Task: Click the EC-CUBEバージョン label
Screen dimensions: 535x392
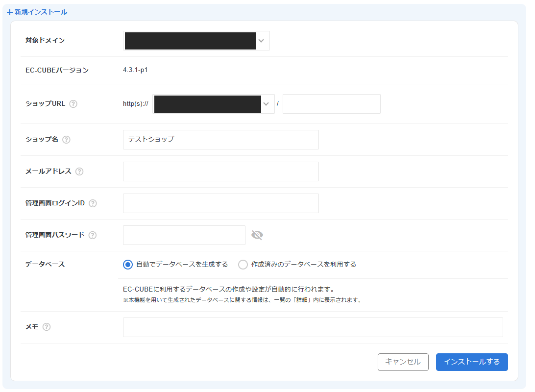Action: coord(57,70)
